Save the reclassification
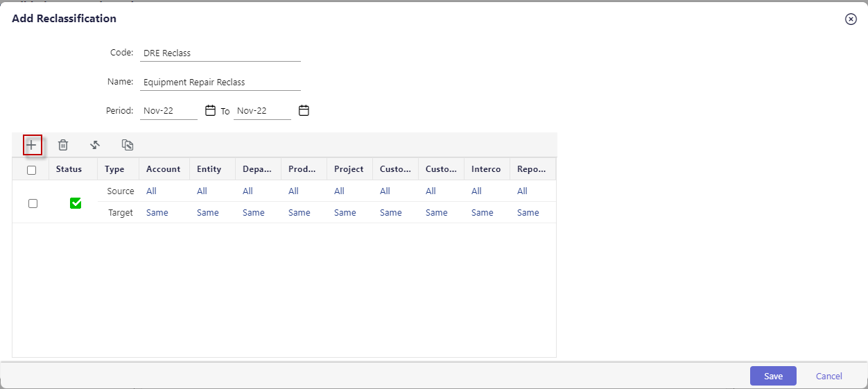Image resolution: width=868 pixels, height=389 pixels. point(773,376)
